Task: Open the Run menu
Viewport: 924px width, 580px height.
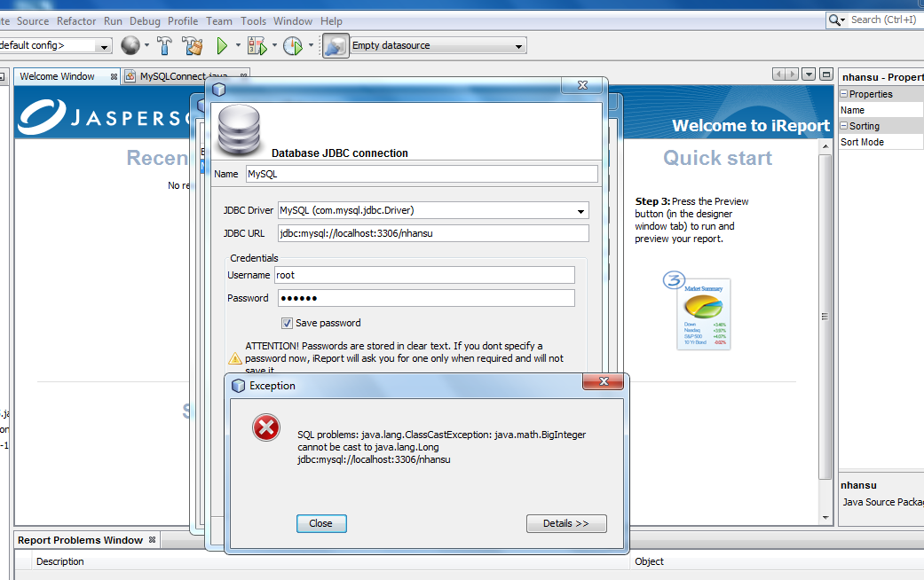Action: 113,21
